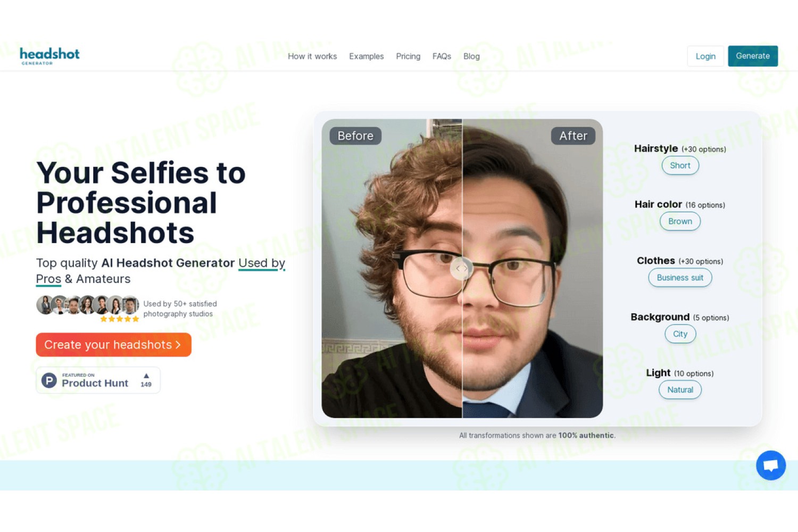Viewport: 798px width, 532px height.
Task: Select the Brown hair color option
Action: [x=680, y=221]
